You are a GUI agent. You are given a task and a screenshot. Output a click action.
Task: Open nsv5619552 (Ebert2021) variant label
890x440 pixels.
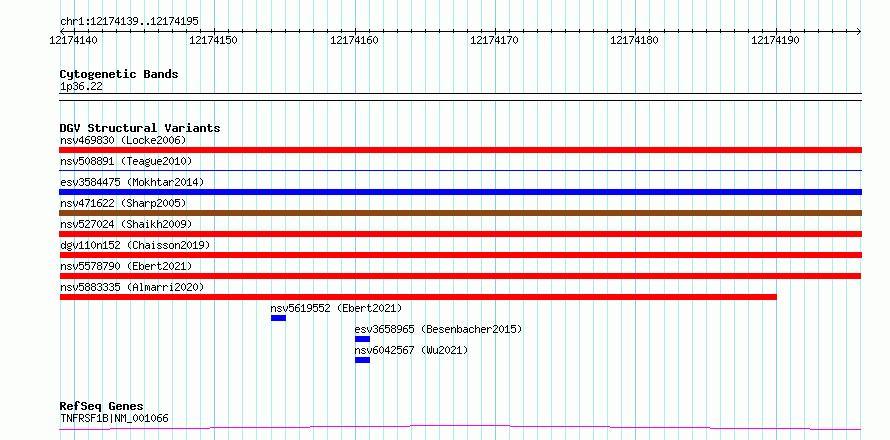(336, 308)
